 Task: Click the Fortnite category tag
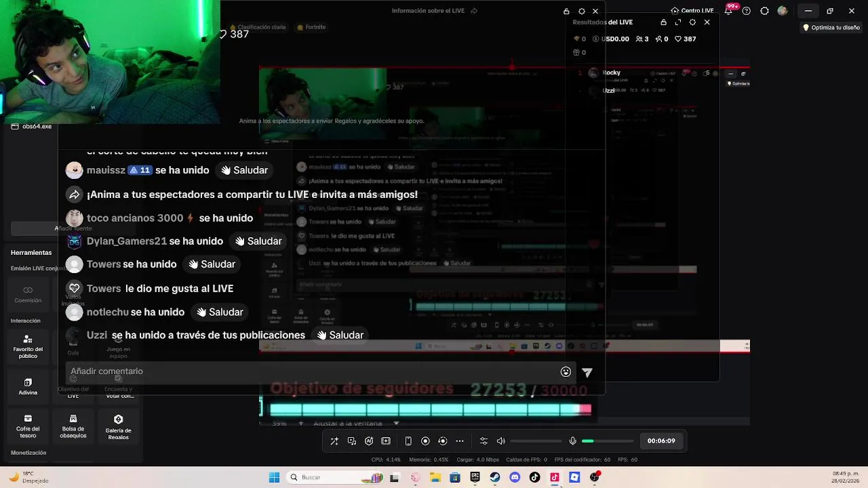(312, 27)
